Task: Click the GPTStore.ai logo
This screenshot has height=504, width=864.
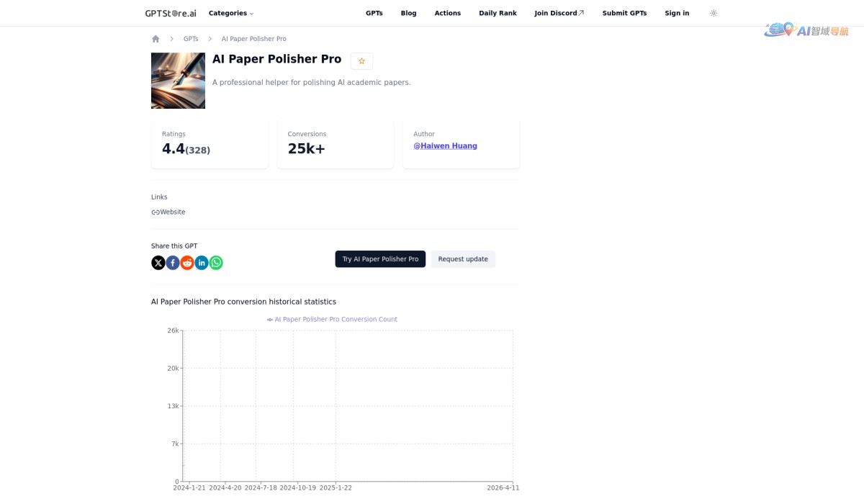Action: point(170,12)
